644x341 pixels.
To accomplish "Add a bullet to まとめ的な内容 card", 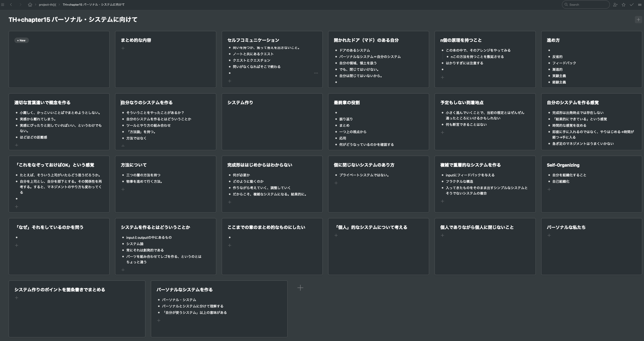I will [123, 48].
